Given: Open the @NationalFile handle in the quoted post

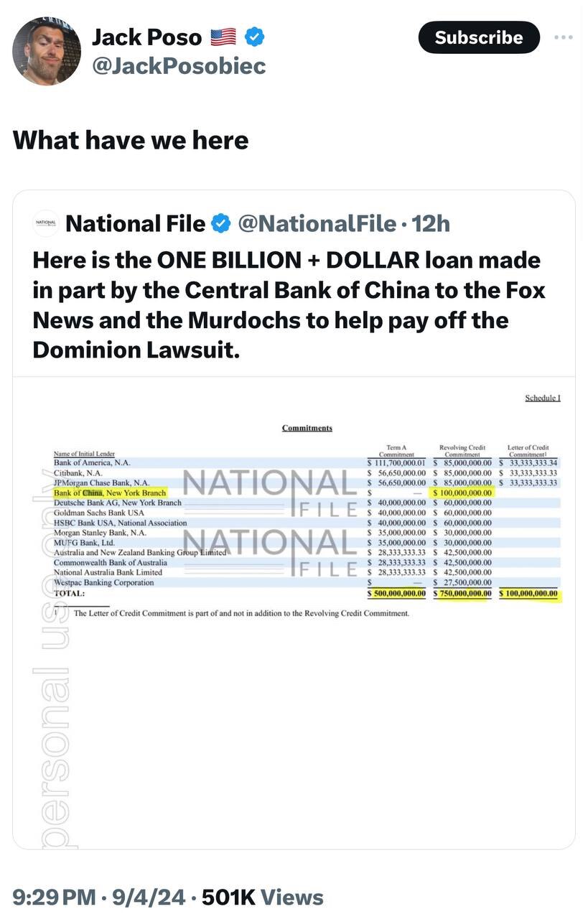Looking at the screenshot, I should (x=317, y=224).
